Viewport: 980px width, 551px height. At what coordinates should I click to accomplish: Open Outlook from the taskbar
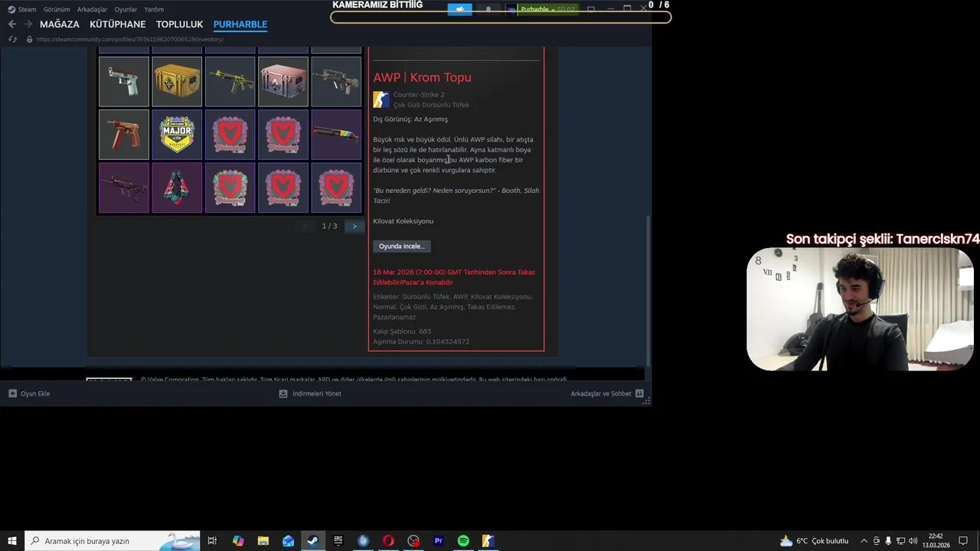pyautogui.click(x=288, y=541)
